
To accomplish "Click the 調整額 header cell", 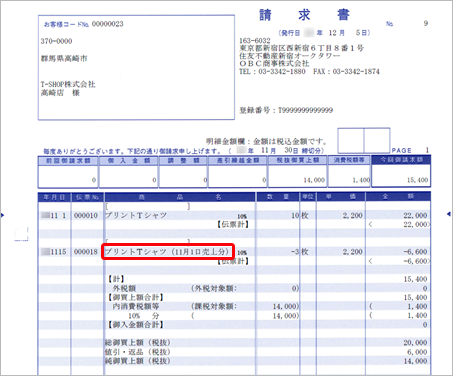I will (183, 161).
